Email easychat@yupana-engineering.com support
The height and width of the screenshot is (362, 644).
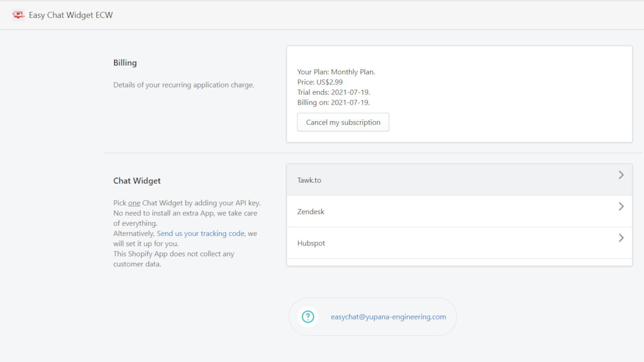[x=388, y=317]
